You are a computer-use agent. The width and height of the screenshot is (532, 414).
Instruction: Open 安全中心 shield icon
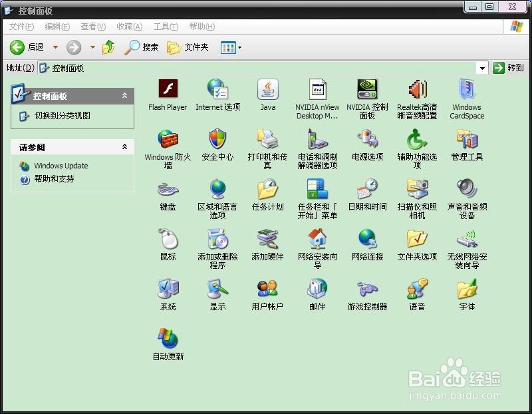[217, 139]
